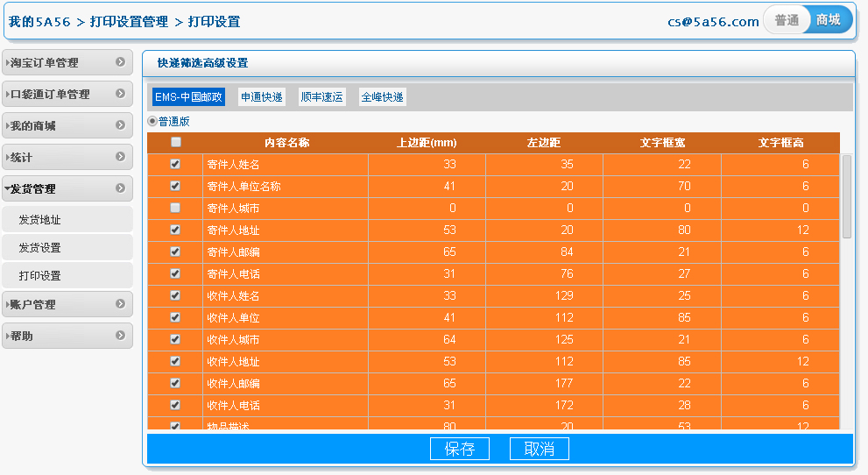Screen dimensions: 868x475
Task: Switch to the 申通快递 tab
Action: point(262,97)
